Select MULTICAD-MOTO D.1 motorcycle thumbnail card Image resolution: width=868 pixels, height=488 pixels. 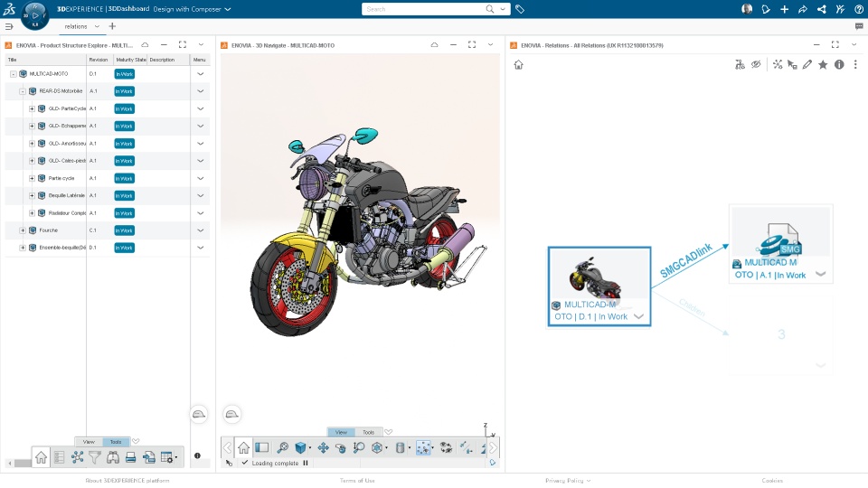[x=599, y=286]
